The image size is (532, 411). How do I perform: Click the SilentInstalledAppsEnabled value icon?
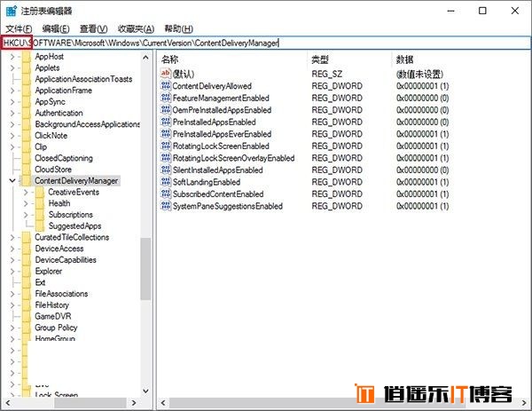166,170
